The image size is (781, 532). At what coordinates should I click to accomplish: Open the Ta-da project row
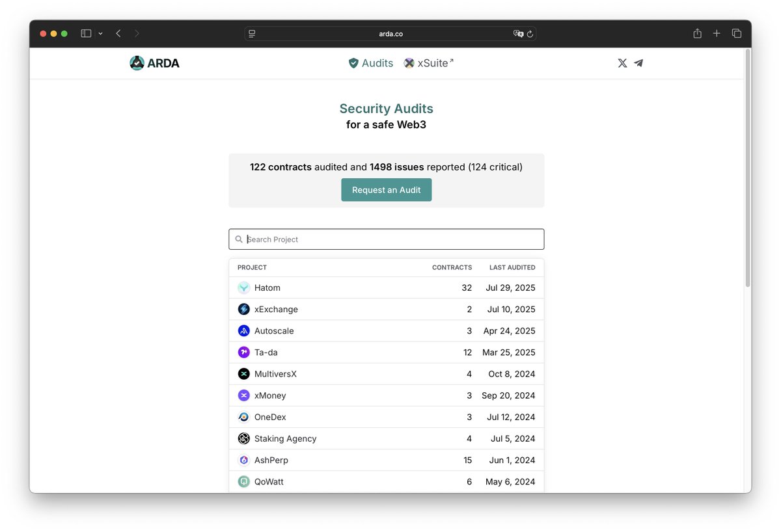pos(387,352)
